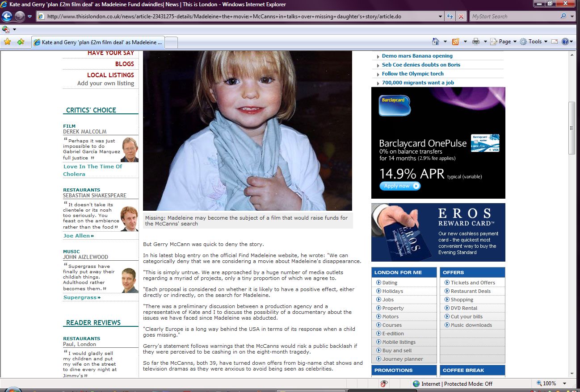Click the 'Seb Coe denies doubts on Boris' link
The height and width of the screenshot is (392, 580).
point(421,65)
